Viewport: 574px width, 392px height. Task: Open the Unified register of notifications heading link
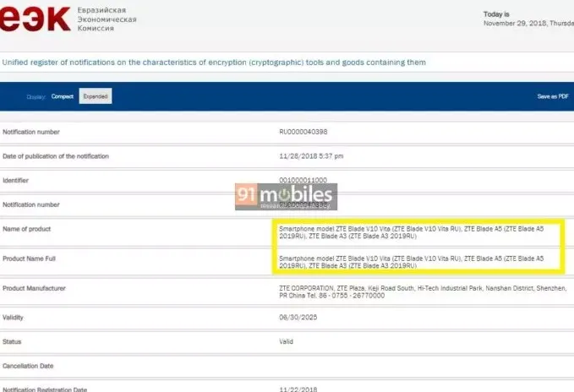pyautogui.click(x=214, y=63)
